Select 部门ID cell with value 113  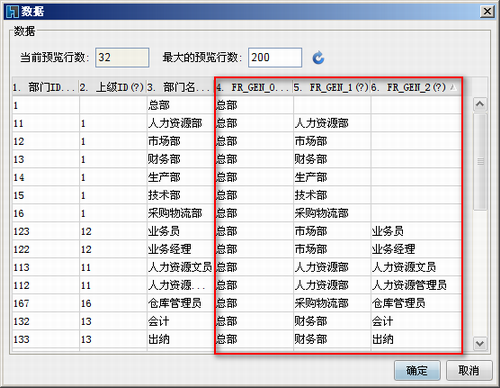[46, 268]
